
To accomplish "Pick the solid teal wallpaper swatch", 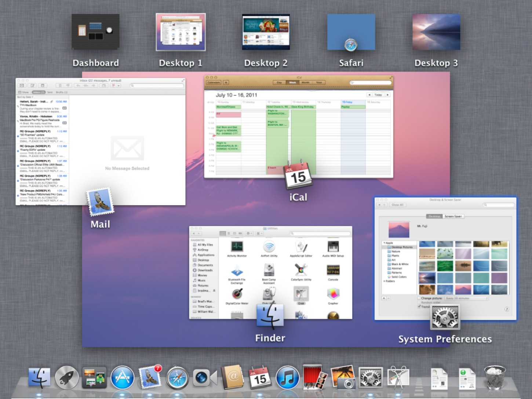I will click(481, 278).
